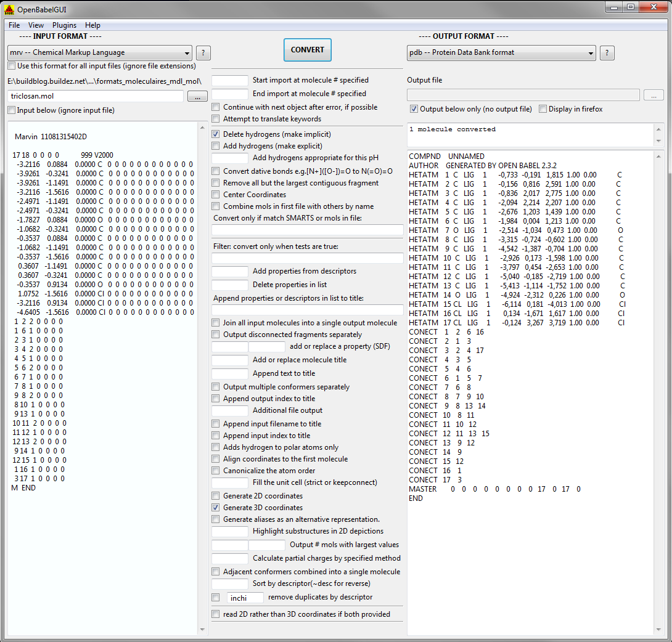Toggle 'Convert dative bonds' checkbox

[216, 171]
